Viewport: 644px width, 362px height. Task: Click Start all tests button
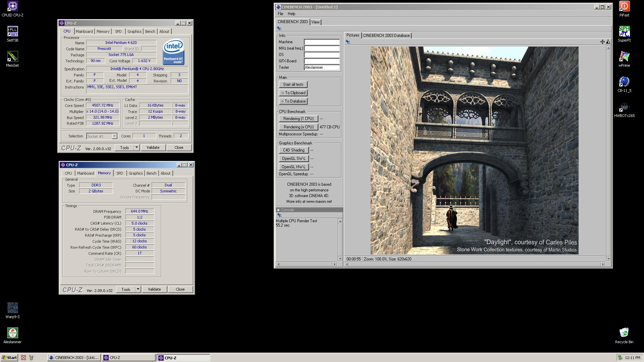293,84
